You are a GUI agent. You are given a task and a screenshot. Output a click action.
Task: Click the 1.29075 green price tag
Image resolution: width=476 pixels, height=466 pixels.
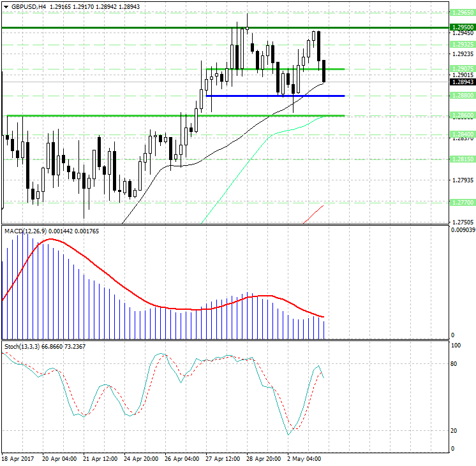463,69
